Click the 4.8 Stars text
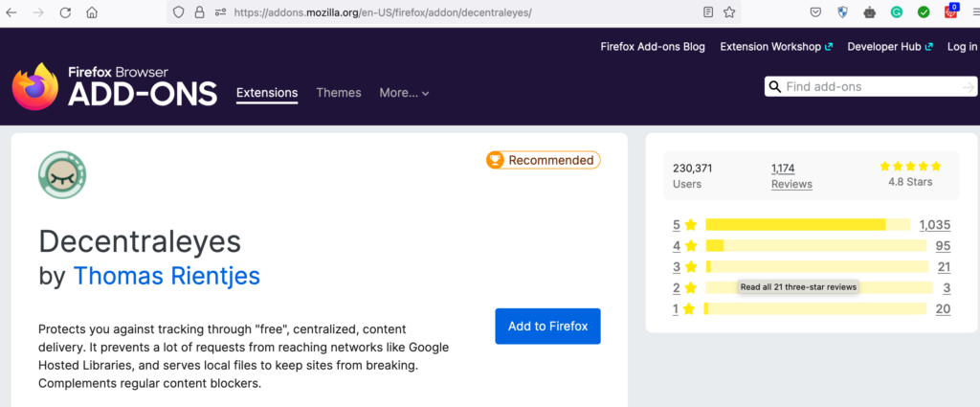This screenshot has width=980, height=407. coord(910,182)
